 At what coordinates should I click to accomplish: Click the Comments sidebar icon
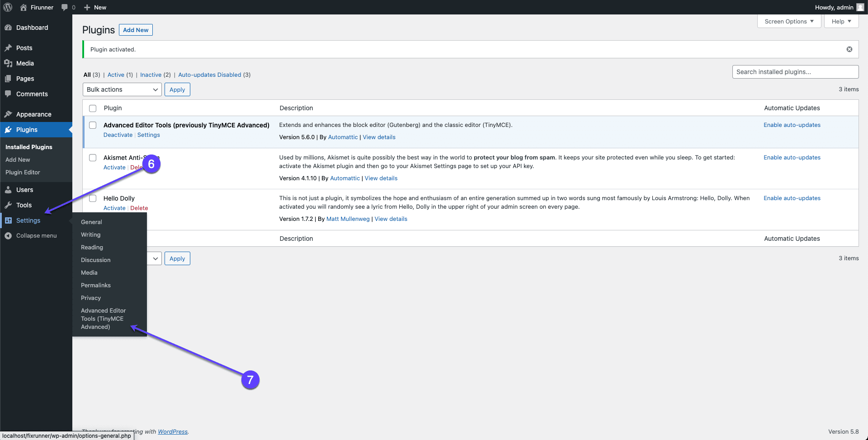8,94
